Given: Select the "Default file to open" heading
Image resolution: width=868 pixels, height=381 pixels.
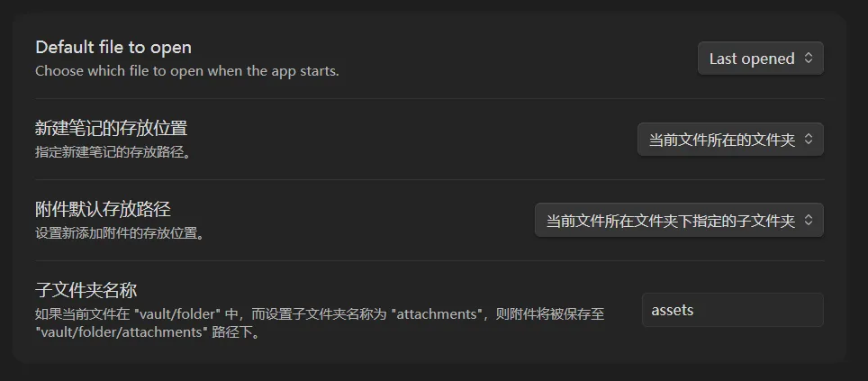Looking at the screenshot, I should (113, 48).
